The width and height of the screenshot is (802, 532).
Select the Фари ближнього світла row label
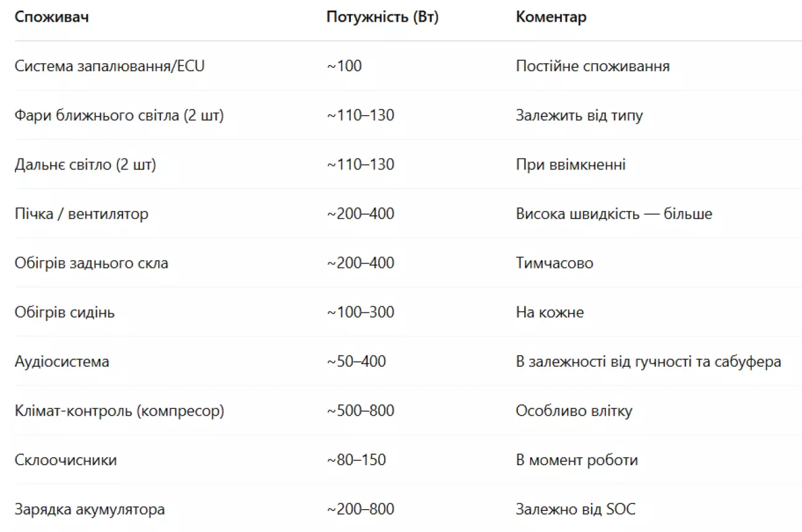[x=119, y=115]
